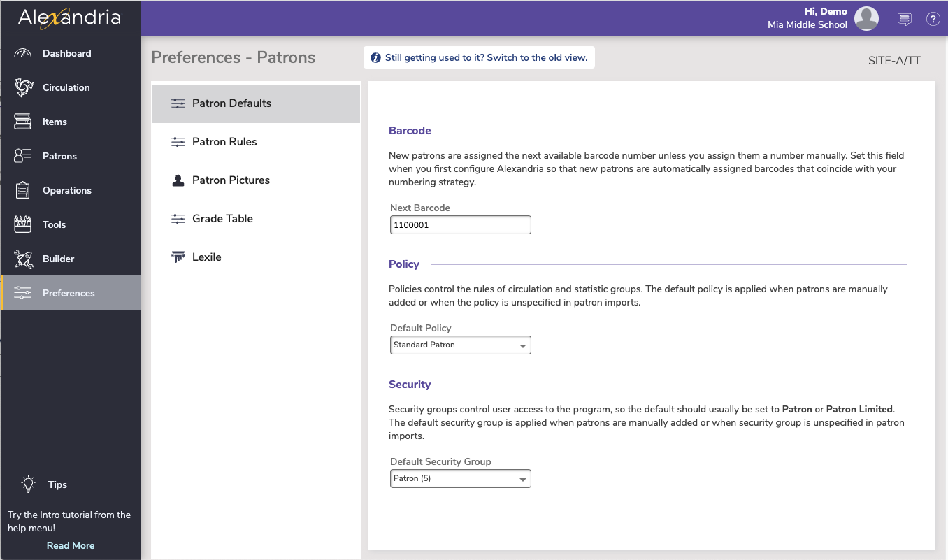Change Standard Patron via its dropdown arrow
This screenshot has height=560, width=948.
tap(522, 345)
